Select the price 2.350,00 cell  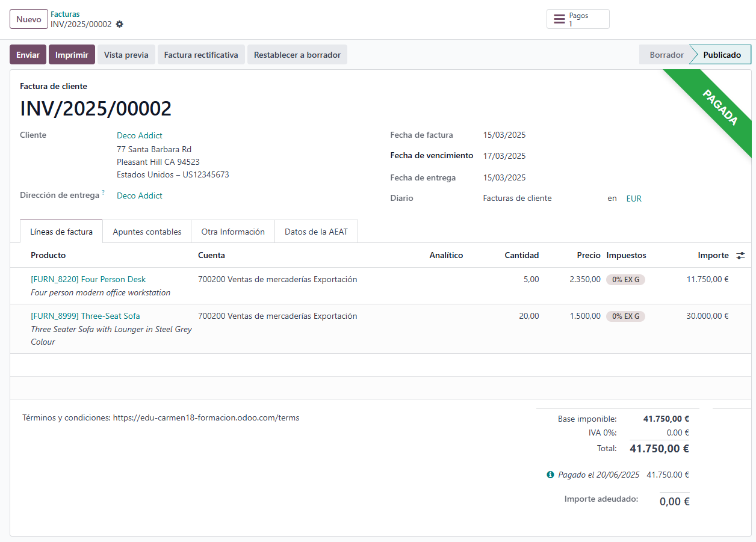(585, 279)
